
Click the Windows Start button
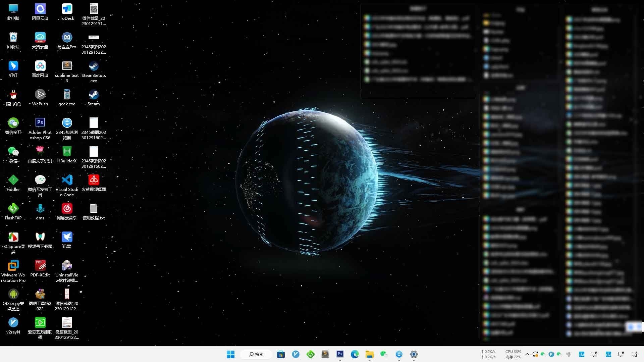[230, 354]
